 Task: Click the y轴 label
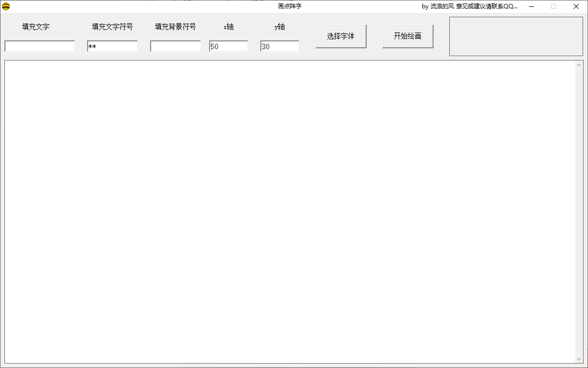pyautogui.click(x=280, y=27)
